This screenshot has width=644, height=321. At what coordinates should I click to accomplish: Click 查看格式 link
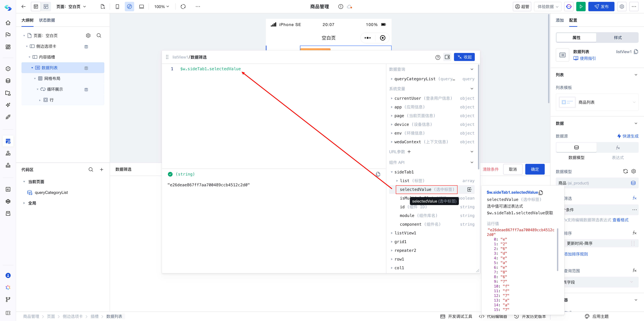[x=620, y=220]
